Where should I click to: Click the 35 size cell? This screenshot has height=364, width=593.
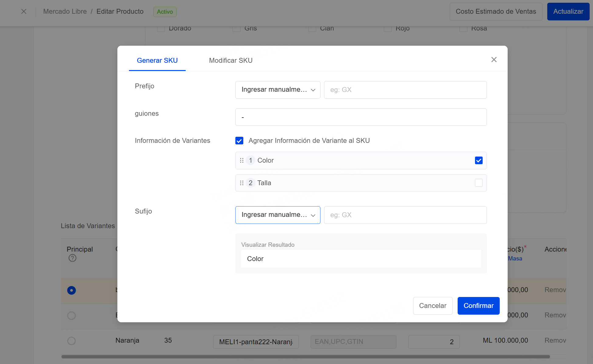pos(168,341)
